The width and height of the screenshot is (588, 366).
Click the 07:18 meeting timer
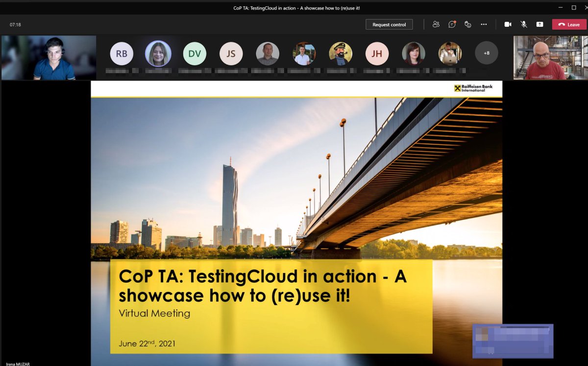pyautogui.click(x=15, y=25)
